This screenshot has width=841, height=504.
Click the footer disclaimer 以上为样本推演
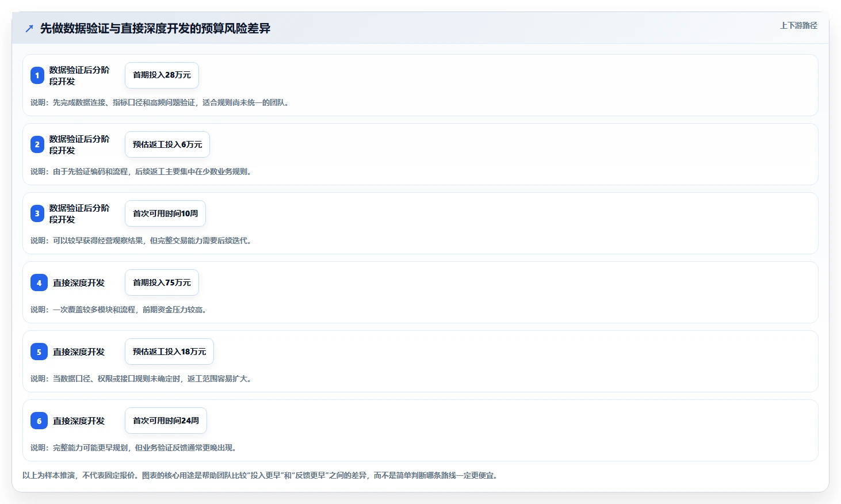(x=261, y=475)
